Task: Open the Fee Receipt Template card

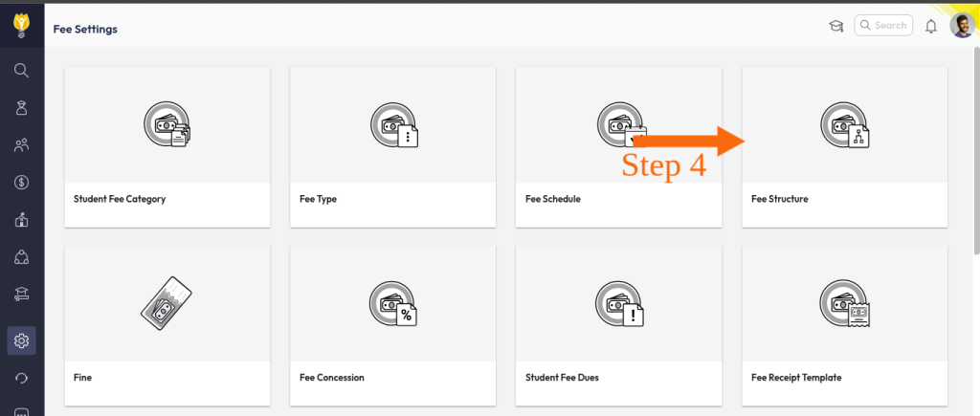Action: click(844, 325)
